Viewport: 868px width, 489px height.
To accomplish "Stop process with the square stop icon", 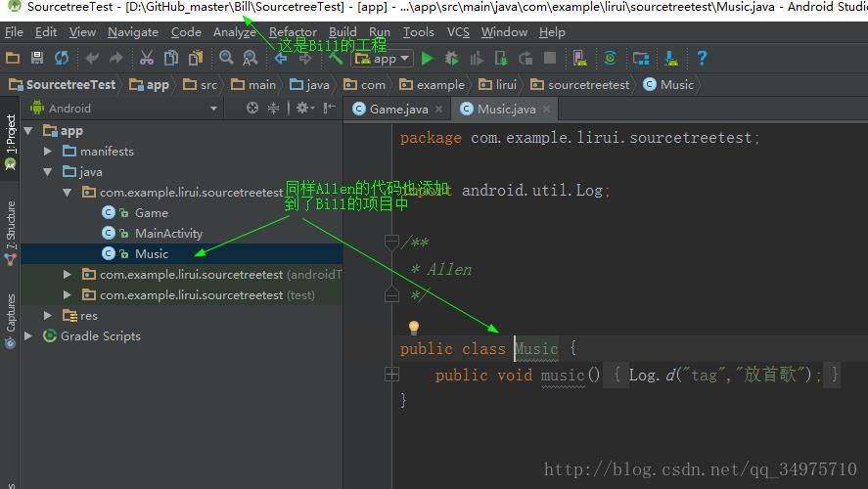I will coord(550,58).
